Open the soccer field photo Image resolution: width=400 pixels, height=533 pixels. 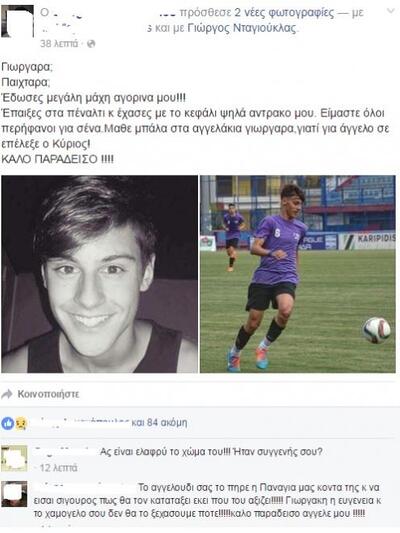pos(298,274)
